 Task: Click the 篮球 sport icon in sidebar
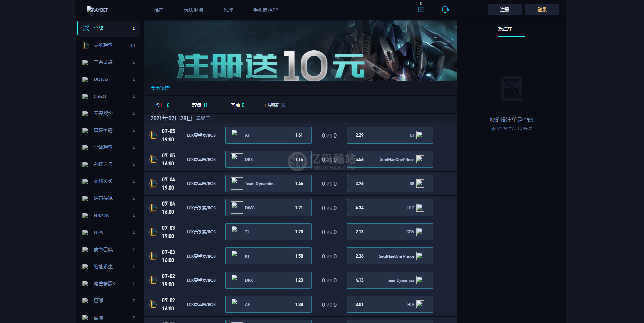(x=85, y=318)
